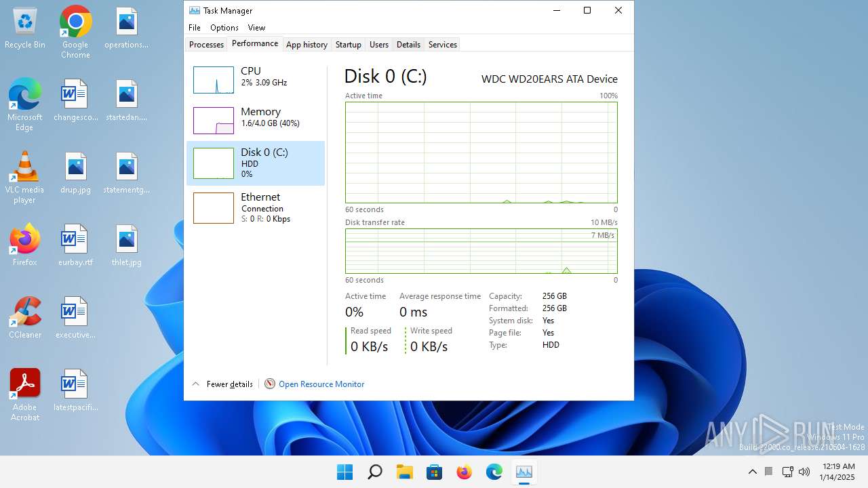Image resolution: width=868 pixels, height=488 pixels.
Task: Select Disk 0 (C:) in sidebar
Action: coord(256,163)
